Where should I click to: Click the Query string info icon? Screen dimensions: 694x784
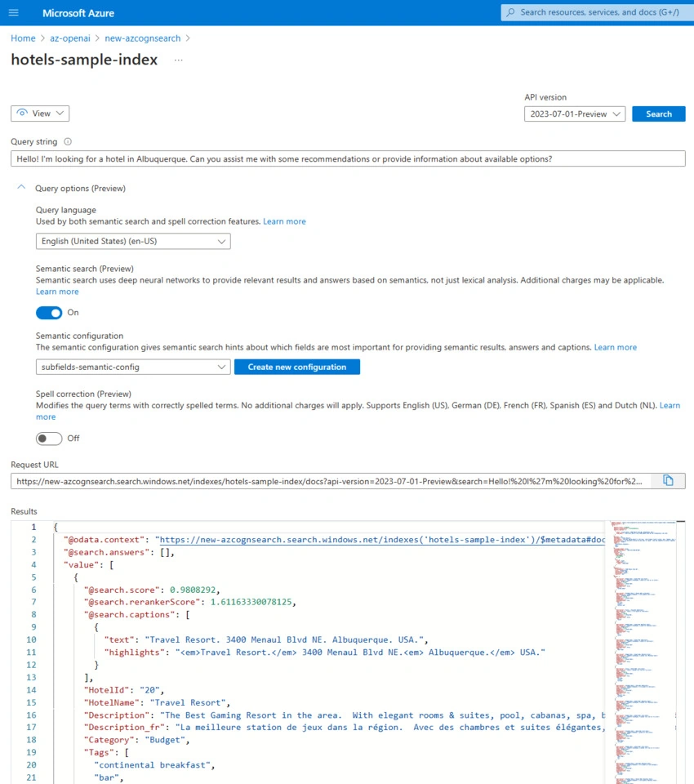(x=68, y=142)
